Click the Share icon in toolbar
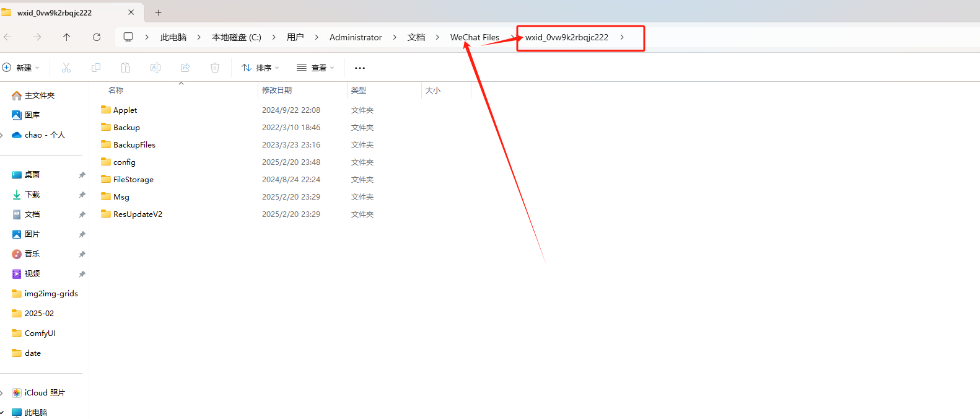 coord(185,68)
